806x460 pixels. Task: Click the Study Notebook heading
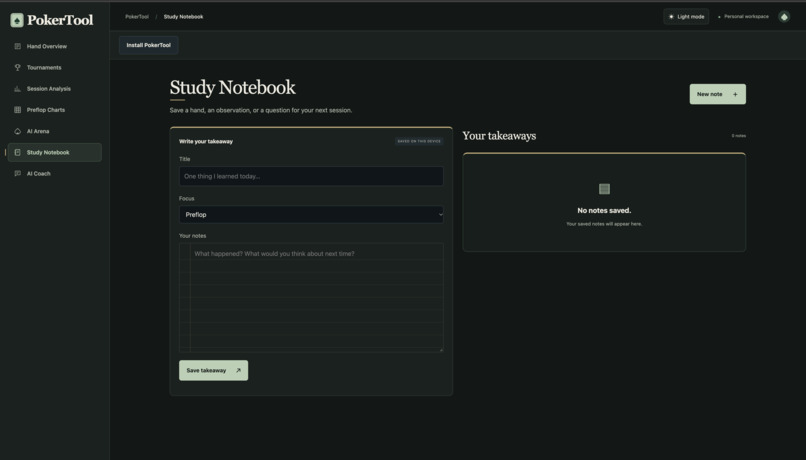pyautogui.click(x=232, y=87)
